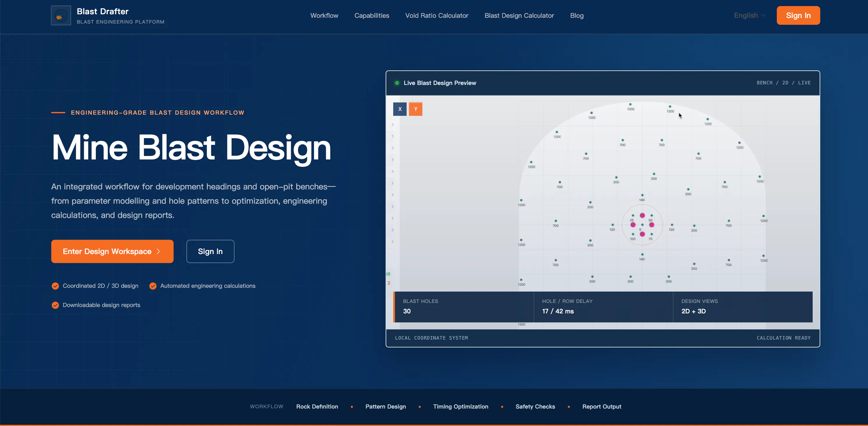Click the 'BLAST ENGINEERING PLATFORM' subtitle
This screenshot has width=868, height=426.
point(121,22)
